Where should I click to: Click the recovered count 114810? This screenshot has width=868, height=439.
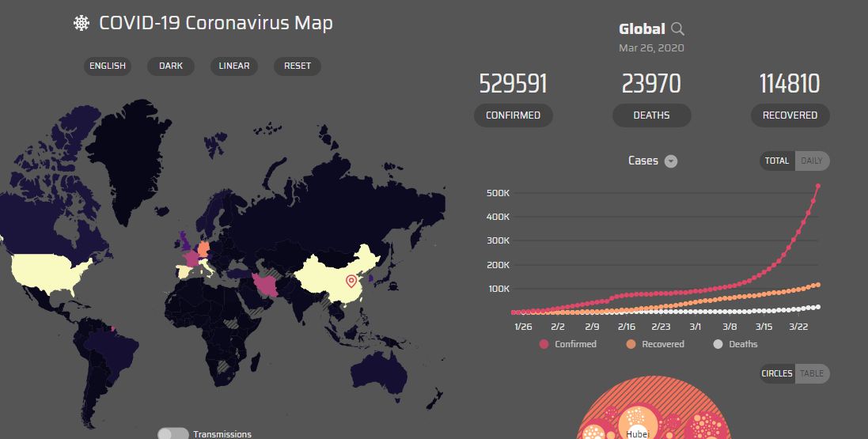tap(790, 84)
